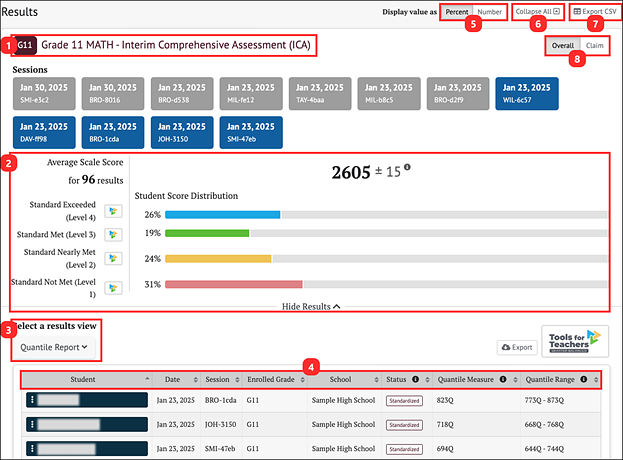The image size is (623, 460).
Task: Click the info icon beside average scale score
Action: (408, 168)
